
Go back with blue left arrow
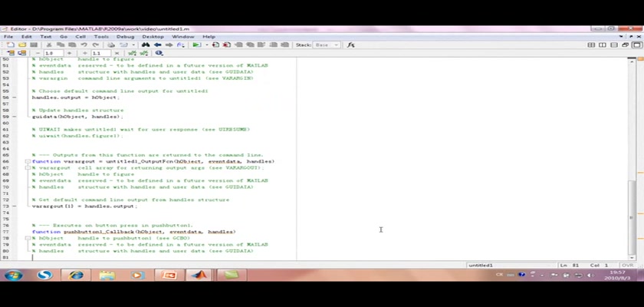(157, 45)
